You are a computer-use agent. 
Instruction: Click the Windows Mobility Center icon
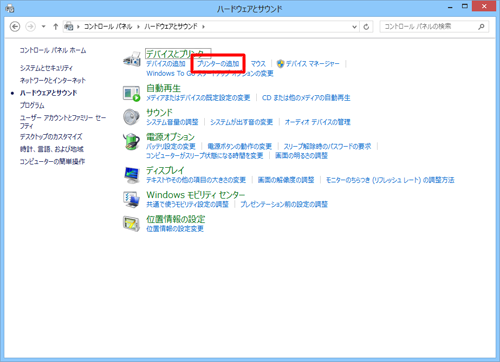pyautogui.click(x=131, y=199)
